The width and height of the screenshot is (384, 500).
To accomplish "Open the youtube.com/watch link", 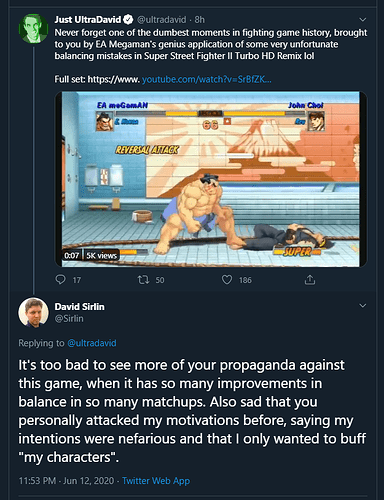I will point(206,79).
